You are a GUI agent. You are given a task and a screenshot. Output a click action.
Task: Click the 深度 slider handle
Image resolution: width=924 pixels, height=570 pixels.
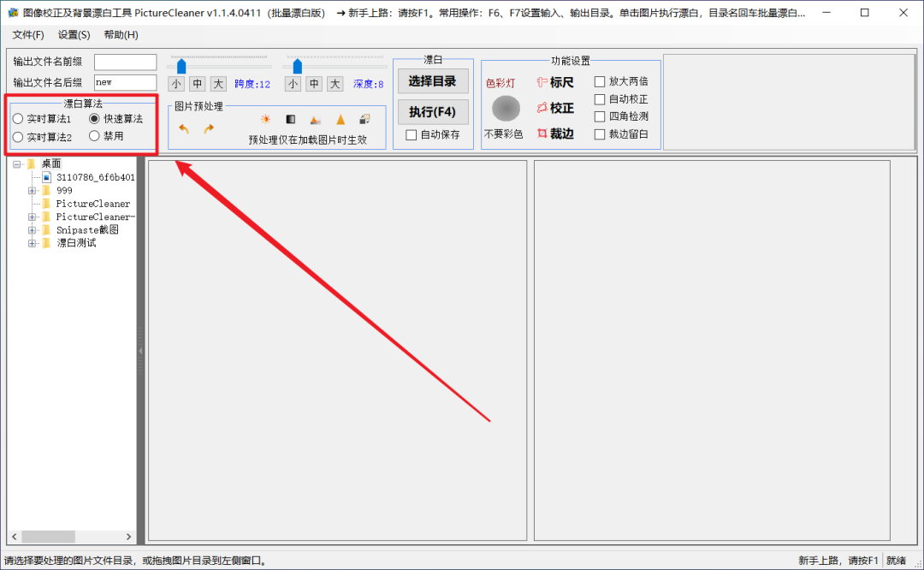(x=298, y=67)
